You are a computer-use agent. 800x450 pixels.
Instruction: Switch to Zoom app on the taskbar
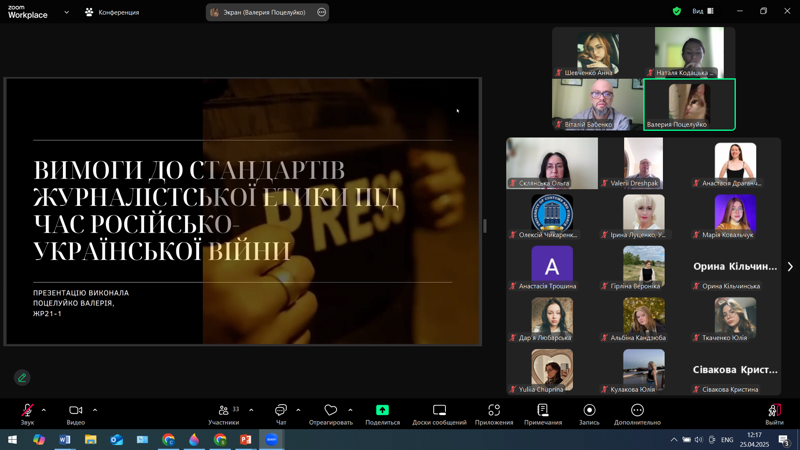click(x=271, y=439)
